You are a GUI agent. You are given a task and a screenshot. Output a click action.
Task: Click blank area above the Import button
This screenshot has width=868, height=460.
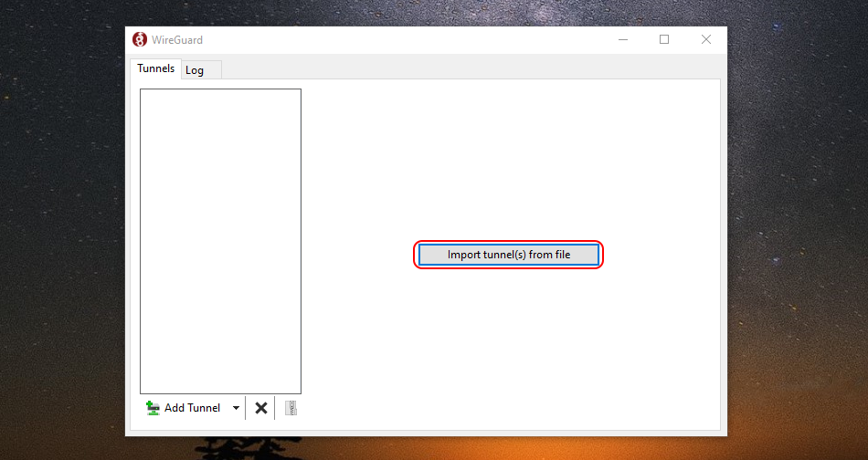[x=509, y=164]
